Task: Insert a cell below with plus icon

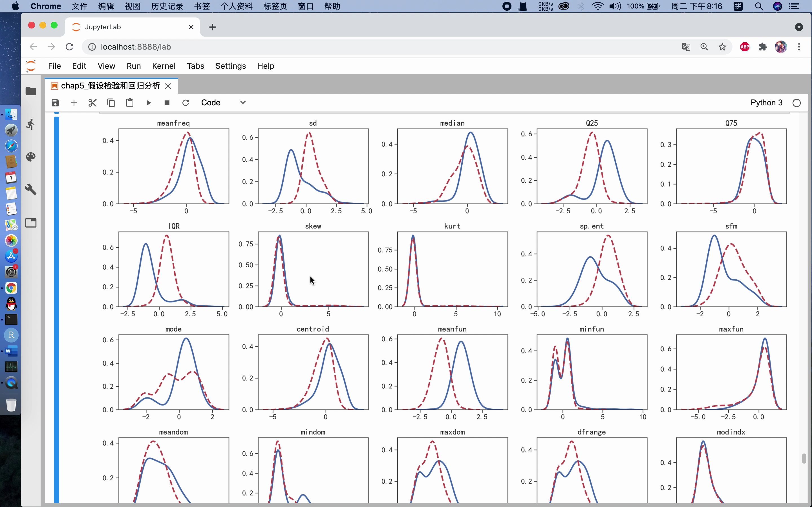Action: point(74,103)
